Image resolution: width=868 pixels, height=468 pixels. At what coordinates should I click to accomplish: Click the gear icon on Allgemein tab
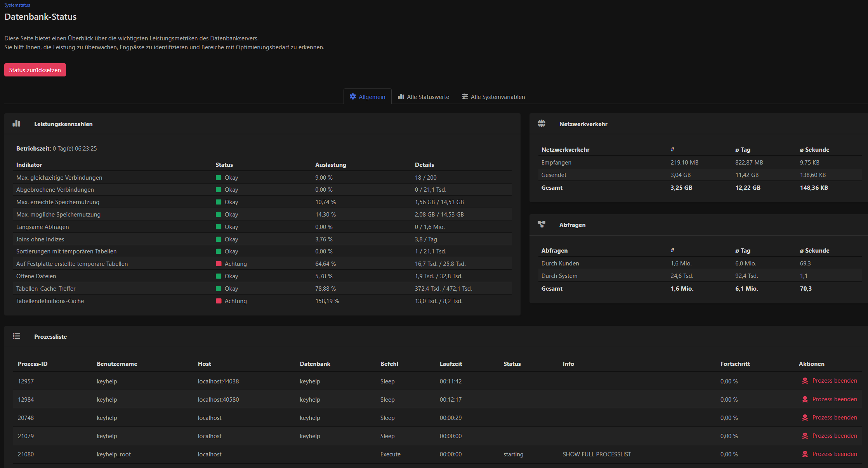[x=352, y=97]
